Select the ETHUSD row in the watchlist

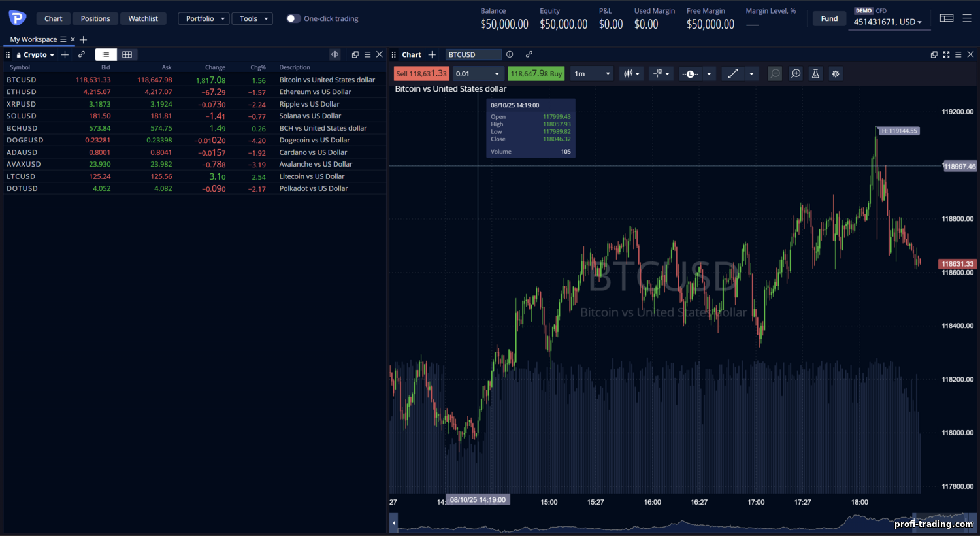point(195,92)
